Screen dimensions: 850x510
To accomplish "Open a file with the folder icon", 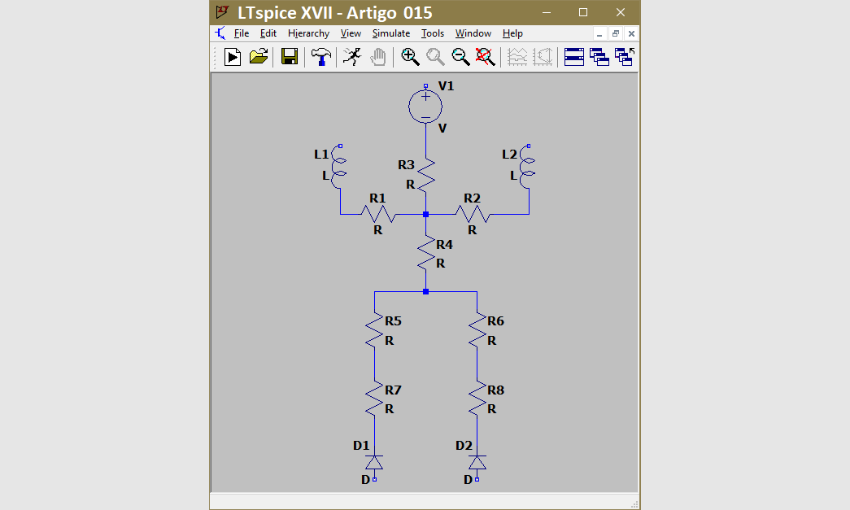I will point(258,57).
